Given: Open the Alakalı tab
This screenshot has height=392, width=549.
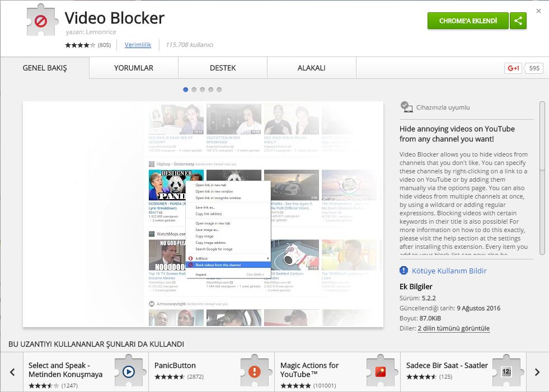Looking at the screenshot, I should click(x=312, y=68).
